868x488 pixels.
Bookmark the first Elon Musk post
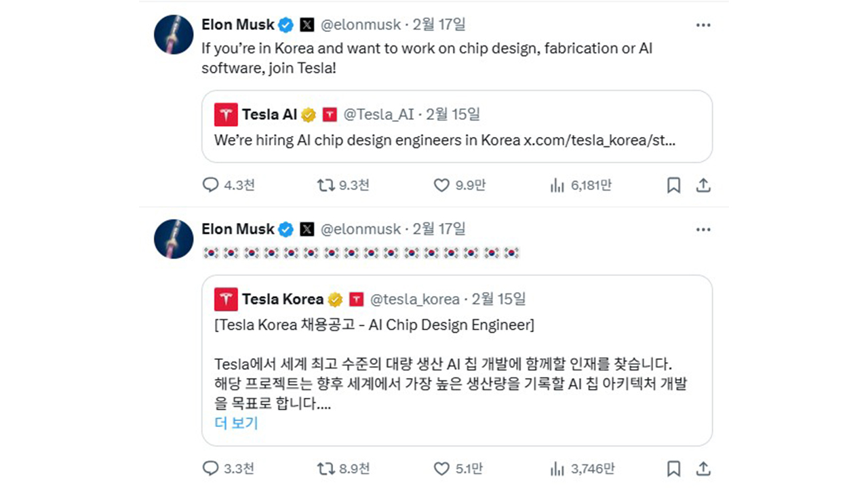(x=673, y=185)
